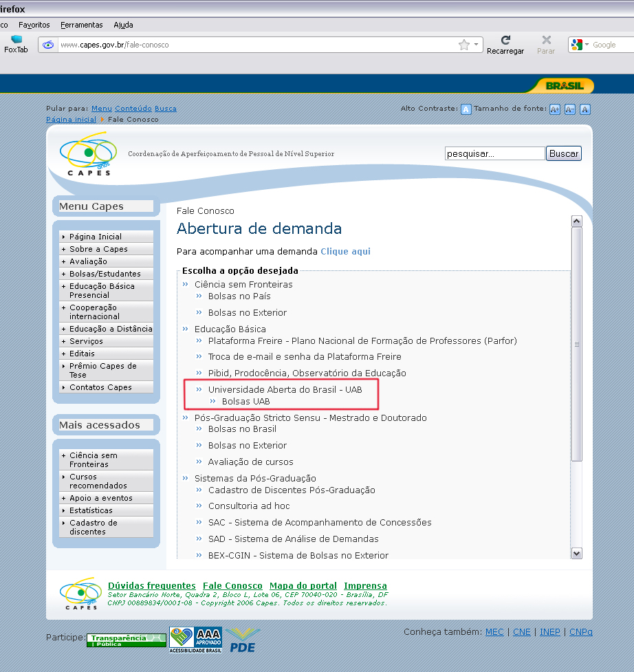Expand Cooperação internacional menu item

click(106, 312)
